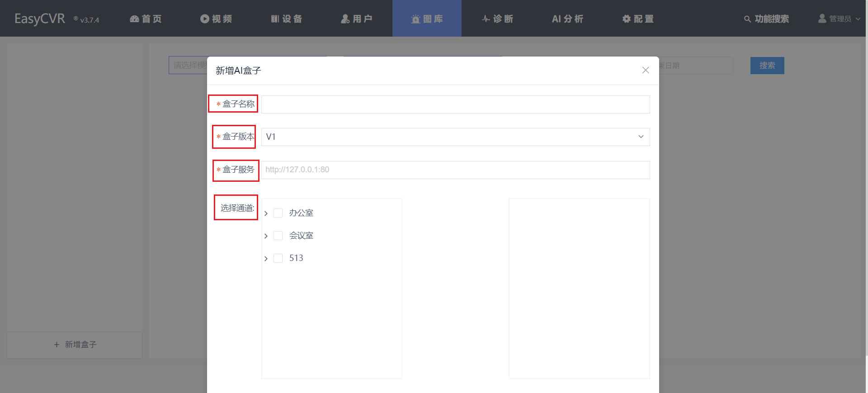Open the 盒子版本 V1 dropdown
The image size is (868, 393).
point(455,137)
